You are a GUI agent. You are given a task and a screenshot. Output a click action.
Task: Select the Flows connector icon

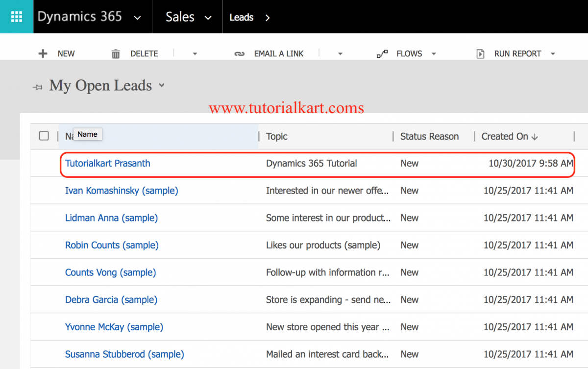coord(382,53)
